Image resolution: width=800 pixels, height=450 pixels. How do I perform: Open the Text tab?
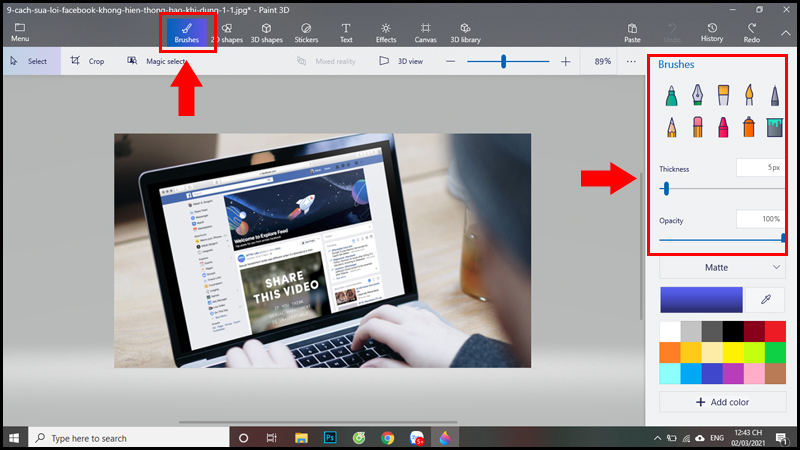pyautogui.click(x=346, y=33)
